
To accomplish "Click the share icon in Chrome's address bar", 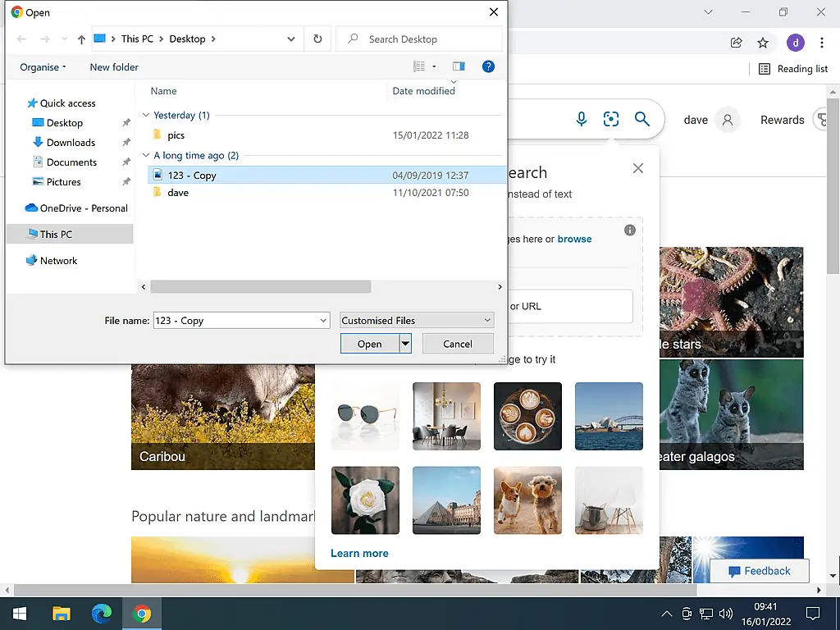I will 736,43.
